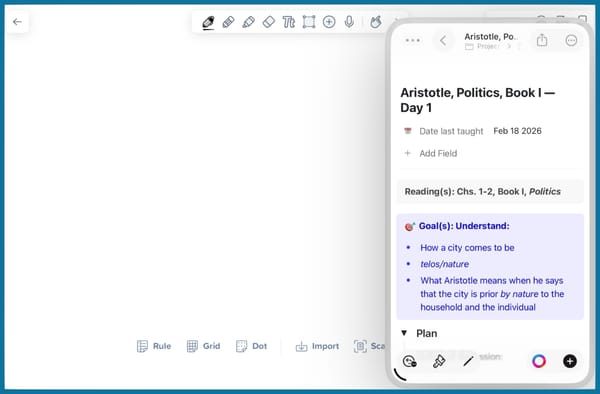Click the note title Aristotle, Politics, Book I — Day 1
Viewport: 600px width, 394px height.
478,100
